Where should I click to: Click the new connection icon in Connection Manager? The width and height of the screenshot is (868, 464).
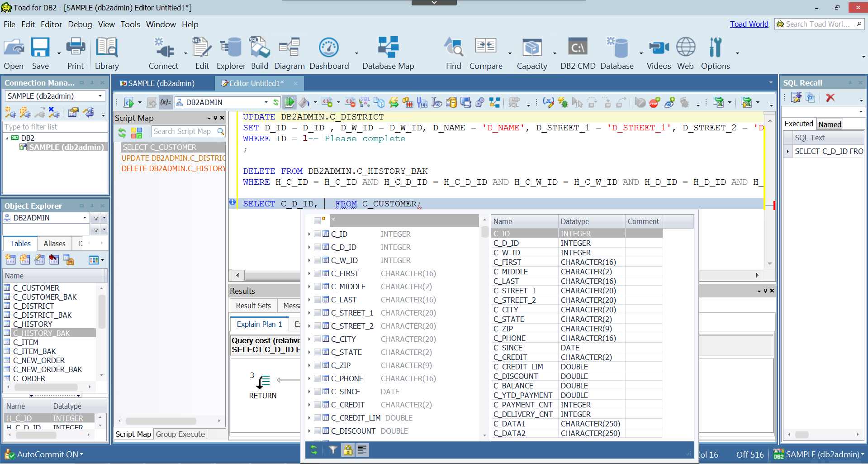10,112
